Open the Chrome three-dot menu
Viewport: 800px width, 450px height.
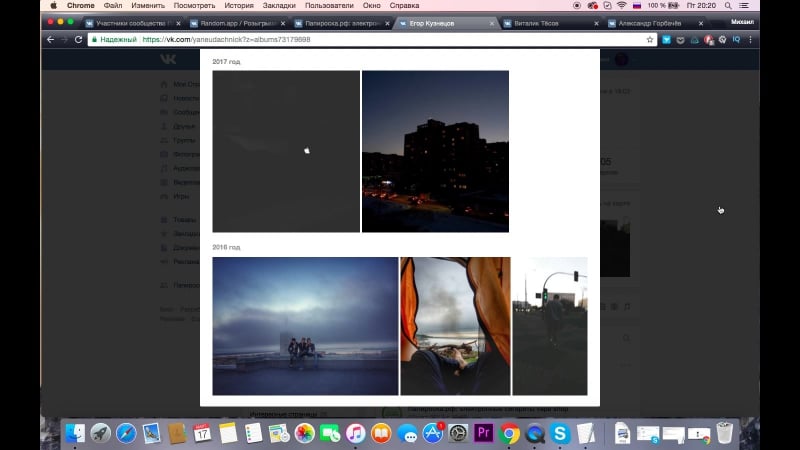point(750,40)
